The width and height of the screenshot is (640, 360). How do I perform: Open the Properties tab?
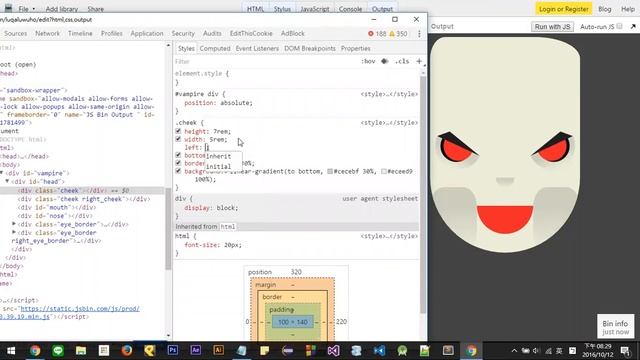point(356,48)
